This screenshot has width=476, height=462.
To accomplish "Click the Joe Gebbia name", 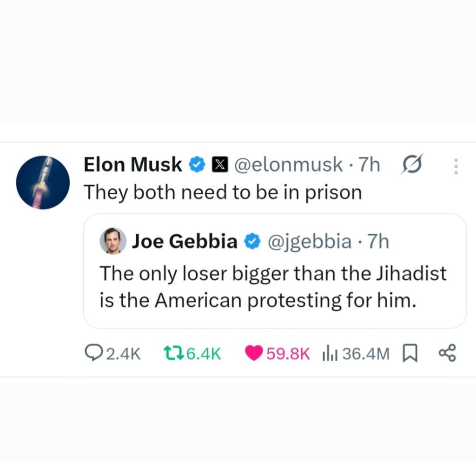I will click(185, 242).
